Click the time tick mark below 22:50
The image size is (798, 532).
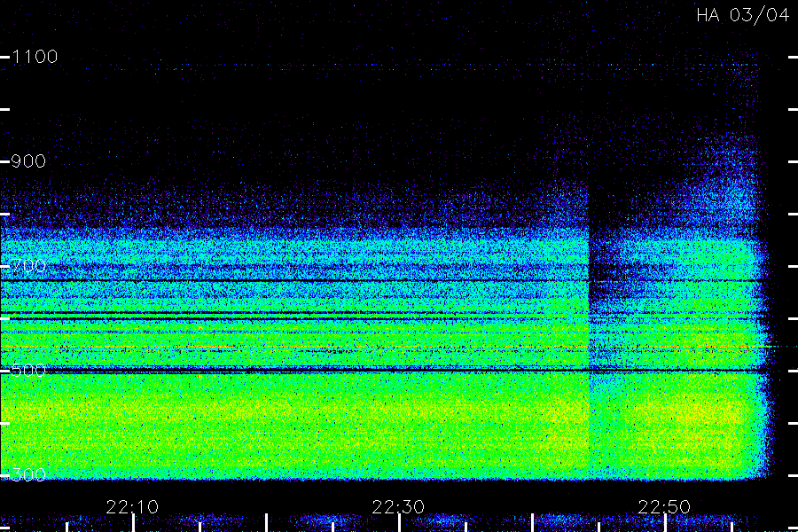click(x=665, y=523)
